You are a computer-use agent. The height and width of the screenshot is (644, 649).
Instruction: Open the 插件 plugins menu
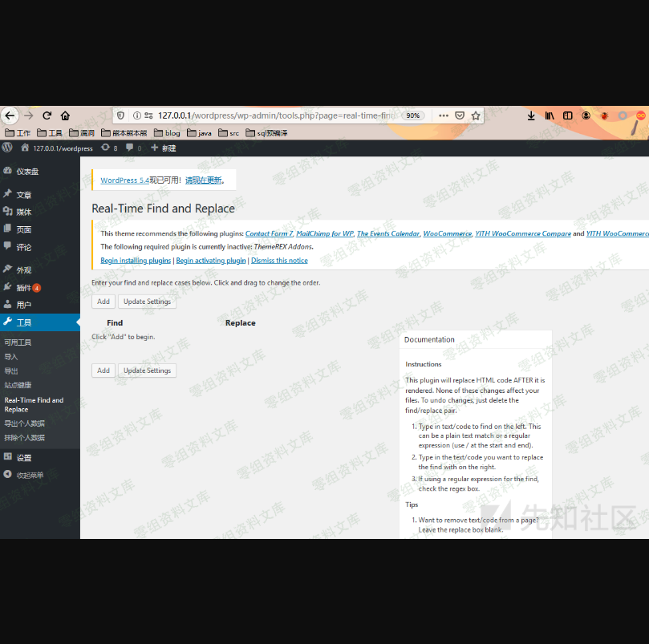coord(24,287)
